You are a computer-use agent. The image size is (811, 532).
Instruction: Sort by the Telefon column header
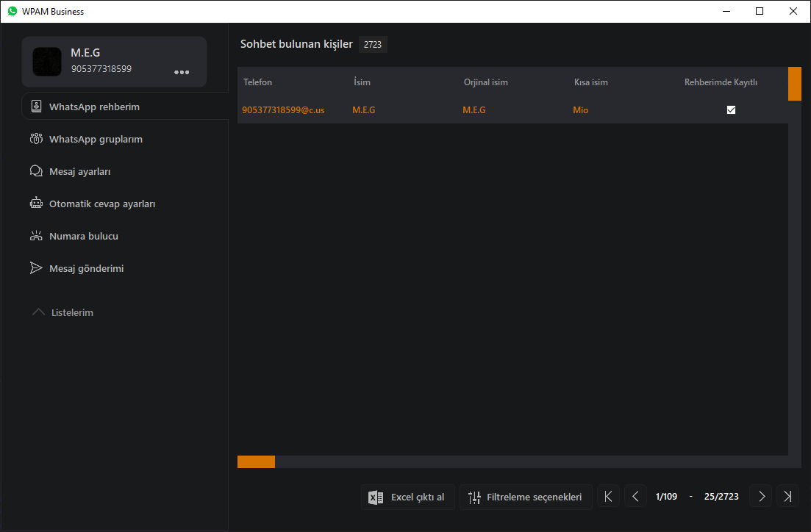[x=258, y=82]
